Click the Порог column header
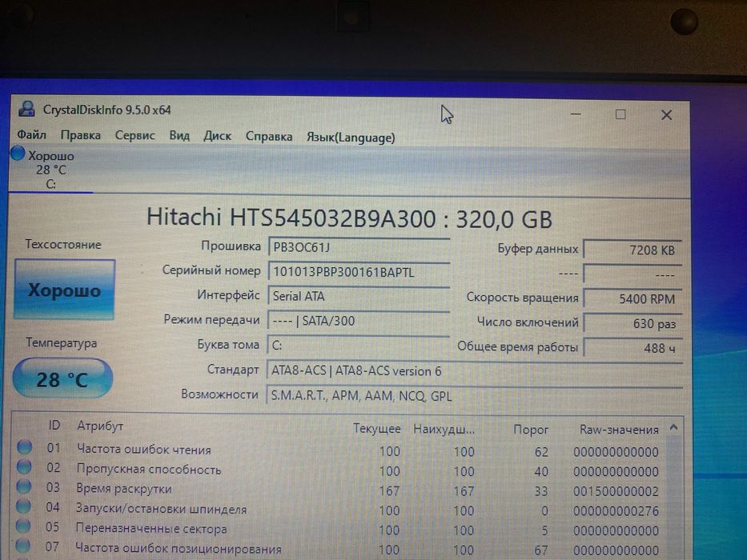 tap(531, 430)
